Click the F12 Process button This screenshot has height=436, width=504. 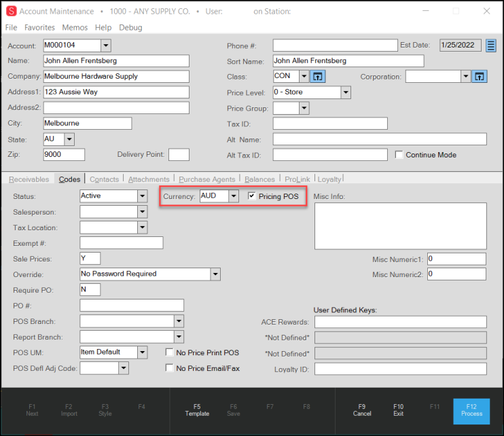[x=471, y=411]
